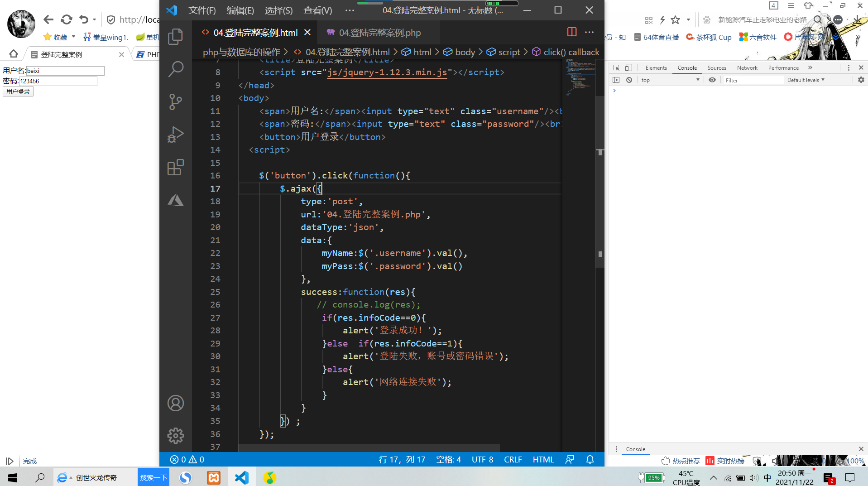Expand 收藏 favorites dropdown arrow
The width and height of the screenshot is (868, 486).
pos(73,36)
